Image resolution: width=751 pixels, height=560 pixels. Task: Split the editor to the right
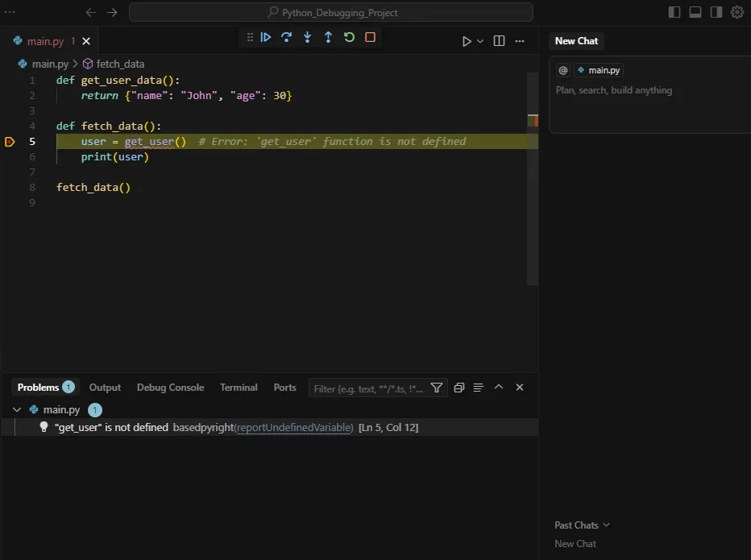(499, 41)
